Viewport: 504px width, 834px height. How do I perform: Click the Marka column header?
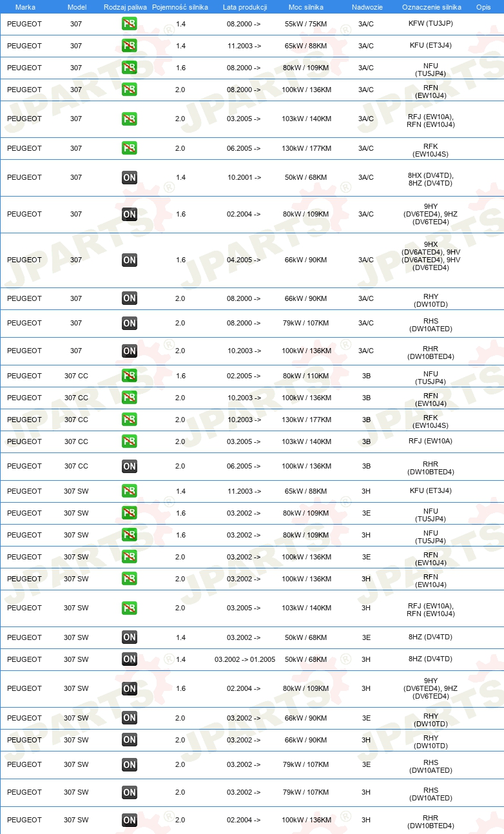[26, 6]
